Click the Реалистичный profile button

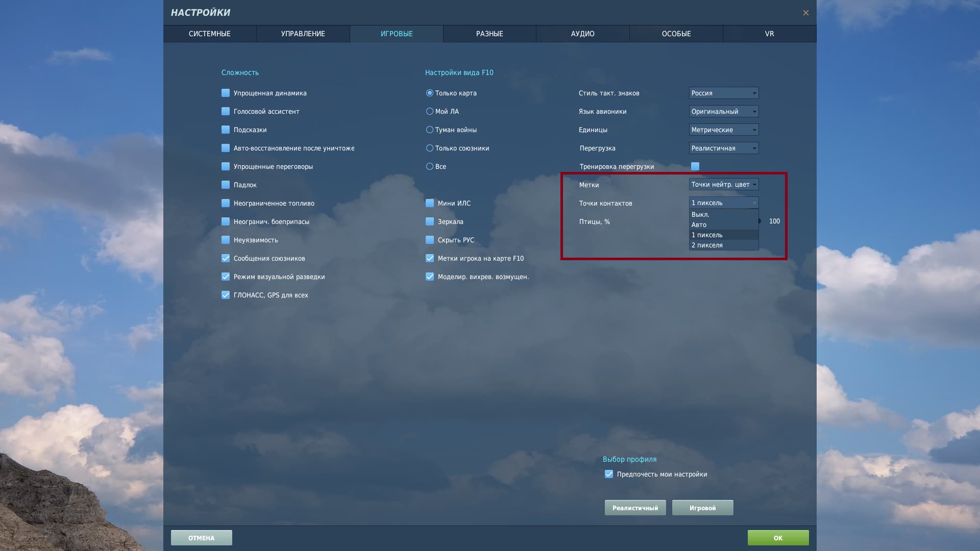pyautogui.click(x=635, y=508)
